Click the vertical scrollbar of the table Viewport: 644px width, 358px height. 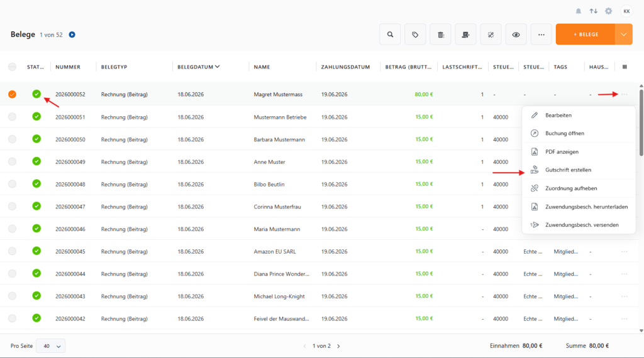click(641, 123)
